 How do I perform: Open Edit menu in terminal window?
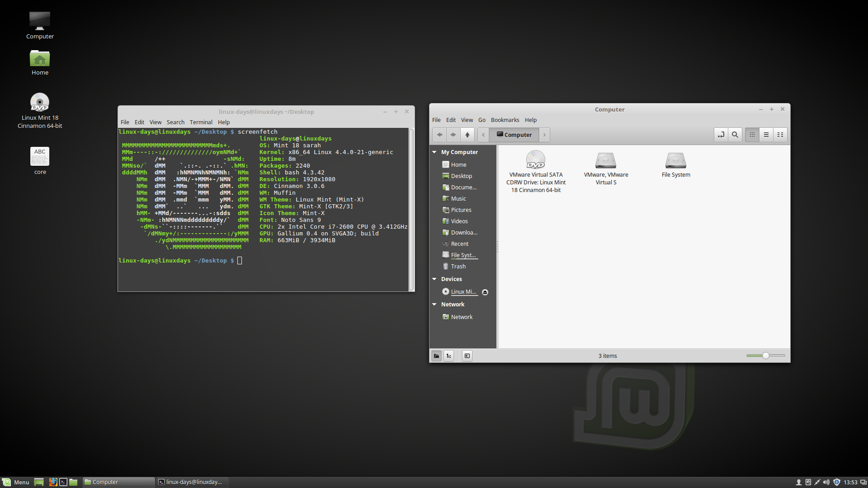(x=139, y=122)
